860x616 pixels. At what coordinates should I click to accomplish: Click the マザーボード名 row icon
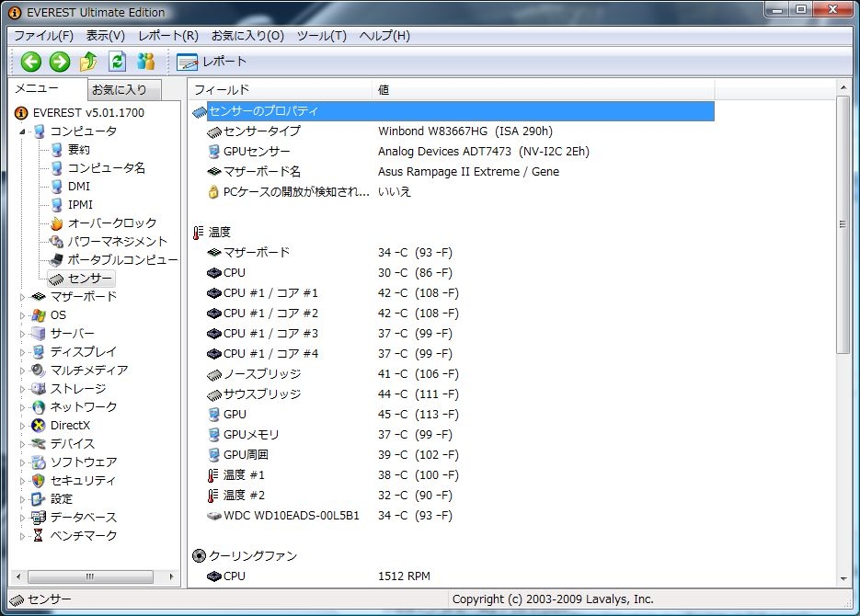(x=214, y=172)
